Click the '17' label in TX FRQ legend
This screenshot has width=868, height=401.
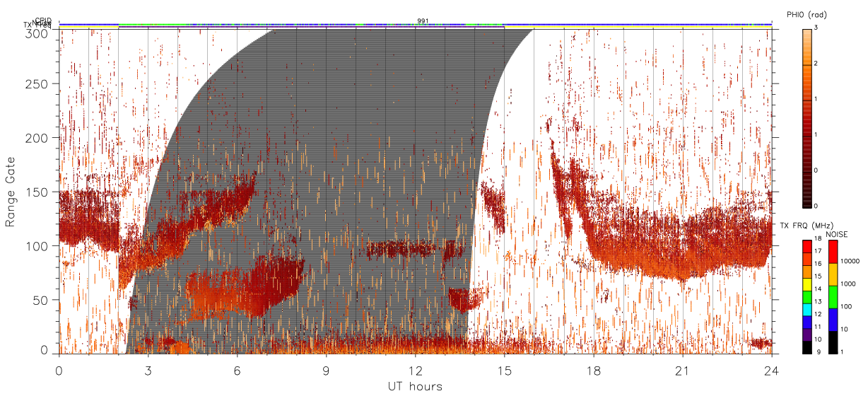tap(817, 251)
